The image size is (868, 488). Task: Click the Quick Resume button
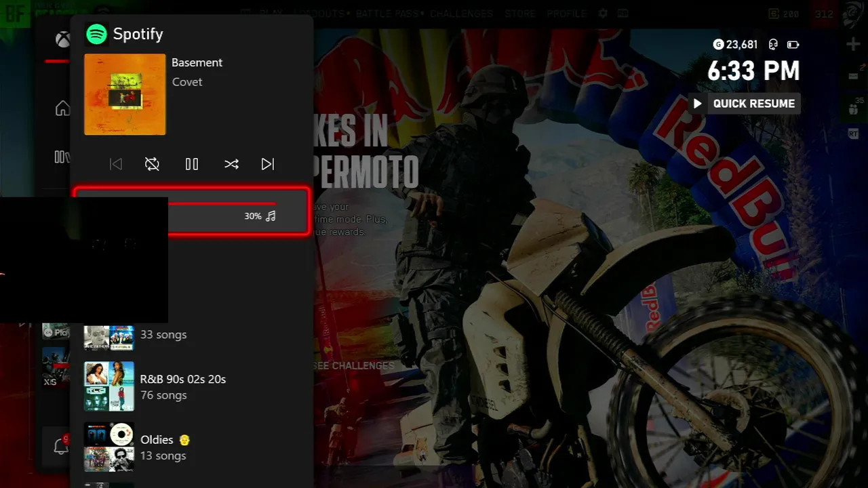pyautogui.click(x=745, y=104)
